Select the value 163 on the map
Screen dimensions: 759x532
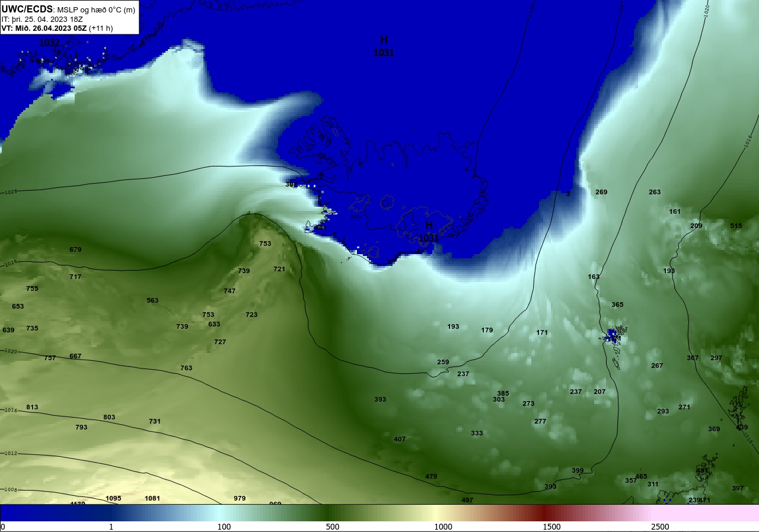tap(594, 277)
